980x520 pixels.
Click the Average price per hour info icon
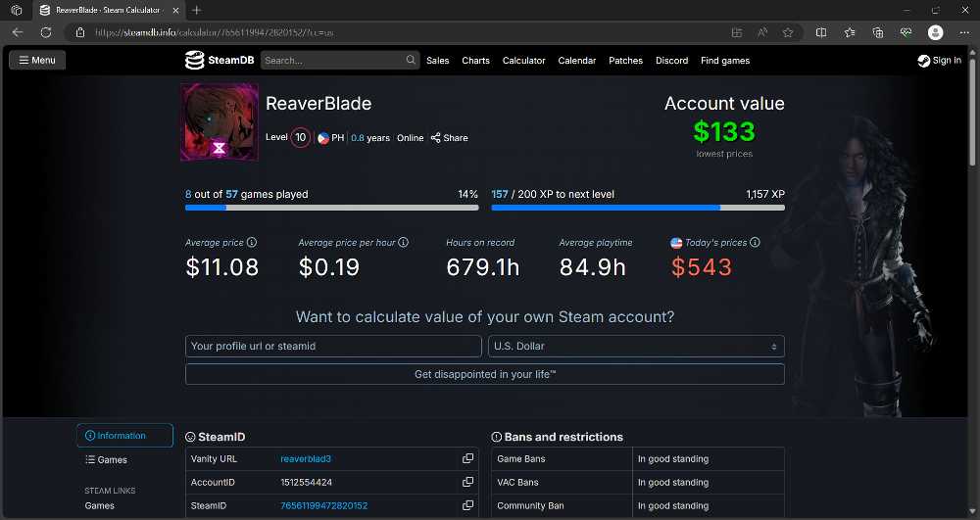(x=403, y=242)
